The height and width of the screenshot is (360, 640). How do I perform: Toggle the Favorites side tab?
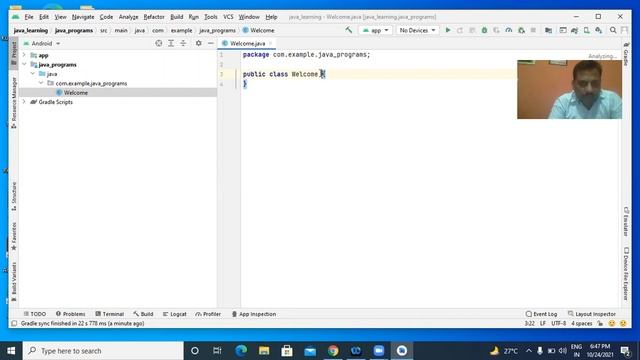click(x=13, y=236)
